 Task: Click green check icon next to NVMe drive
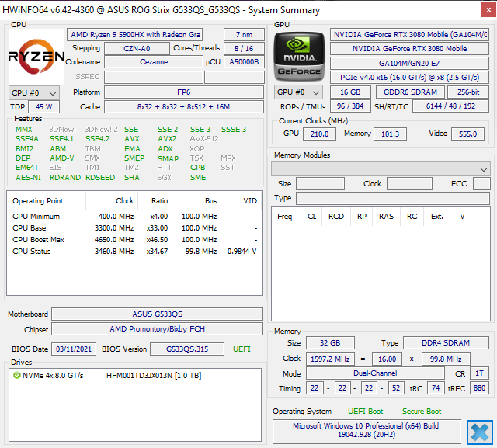(17, 376)
